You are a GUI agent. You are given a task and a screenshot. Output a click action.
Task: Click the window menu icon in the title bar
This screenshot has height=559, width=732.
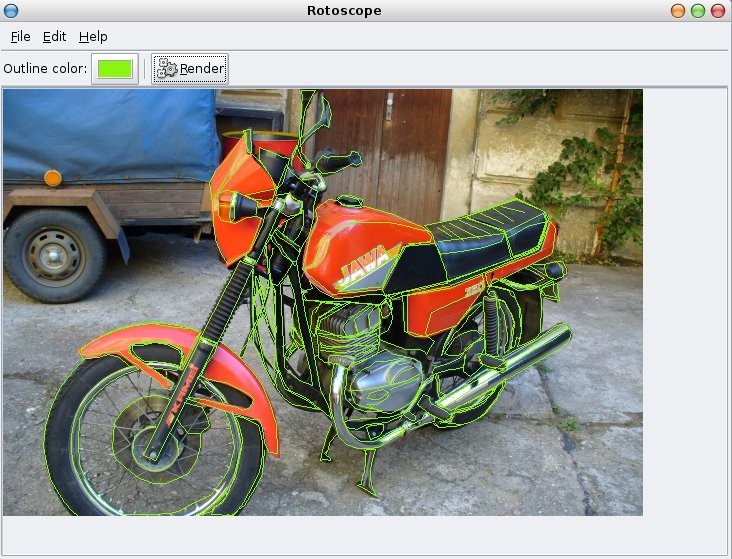(x=11, y=11)
